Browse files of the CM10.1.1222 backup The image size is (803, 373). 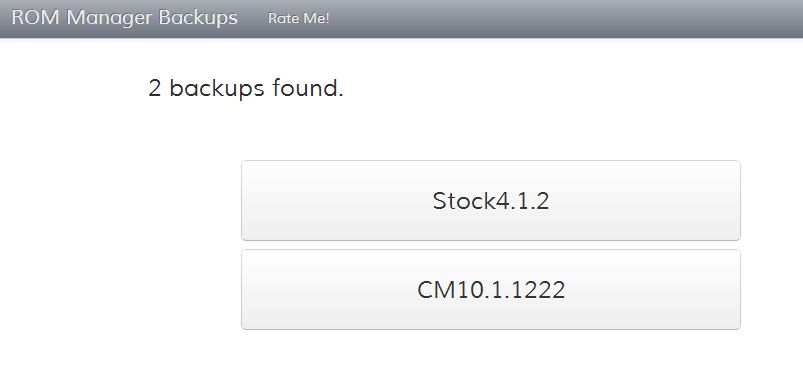click(491, 289)
